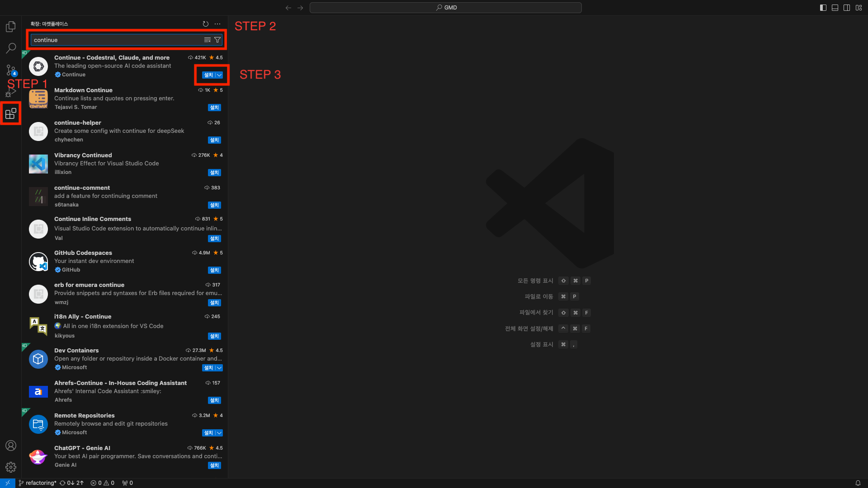The height and width of the screenshot is (488, 868).
Task: Expand install options arrow for Continue extension
Action: coord(219,75)
